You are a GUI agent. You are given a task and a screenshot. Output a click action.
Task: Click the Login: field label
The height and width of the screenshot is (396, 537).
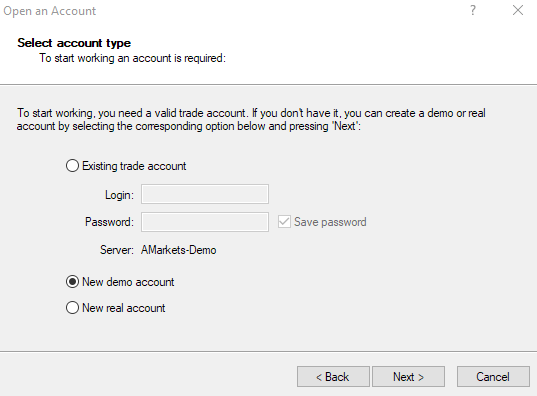pos(119,195)
